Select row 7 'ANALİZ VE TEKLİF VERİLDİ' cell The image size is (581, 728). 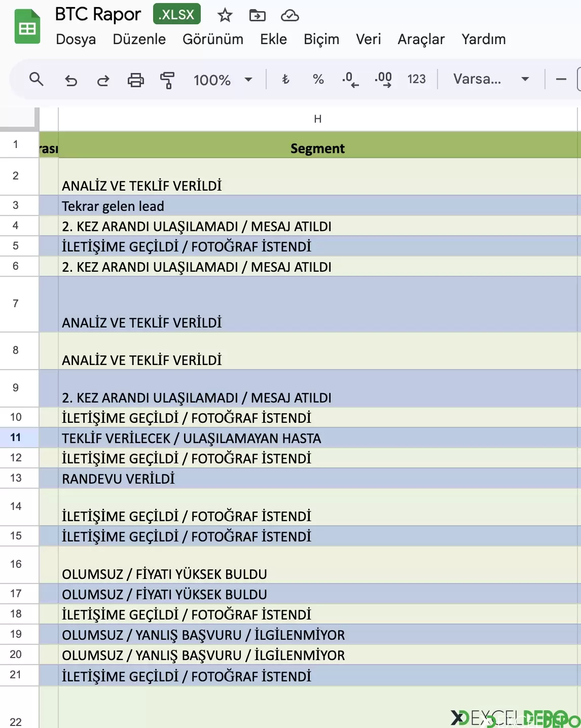[x=318, y=305]
